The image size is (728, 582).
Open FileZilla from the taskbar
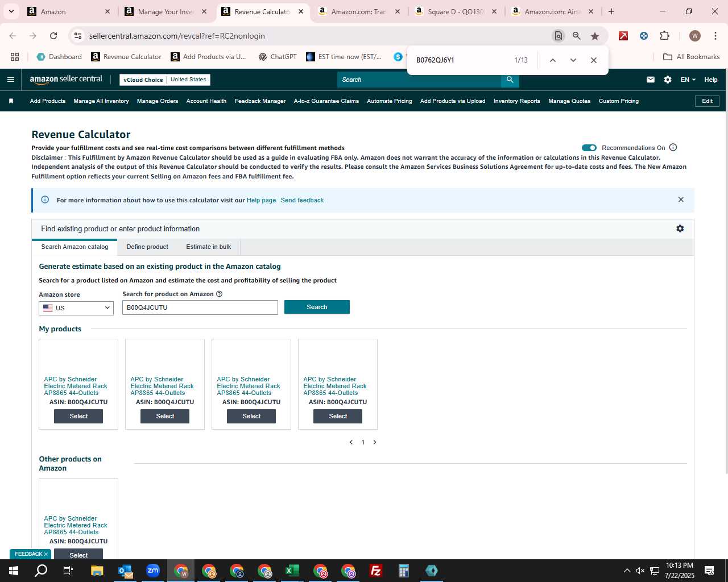tap(376, 571)
